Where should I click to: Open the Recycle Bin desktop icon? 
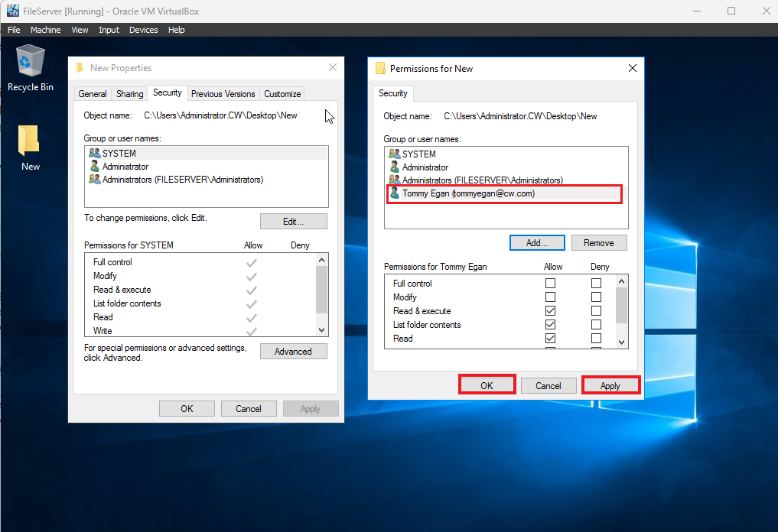coord(30,61)
